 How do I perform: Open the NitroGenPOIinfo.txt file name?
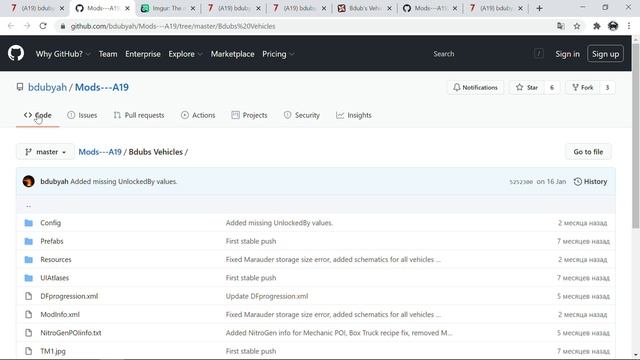(x=71, y=333)
